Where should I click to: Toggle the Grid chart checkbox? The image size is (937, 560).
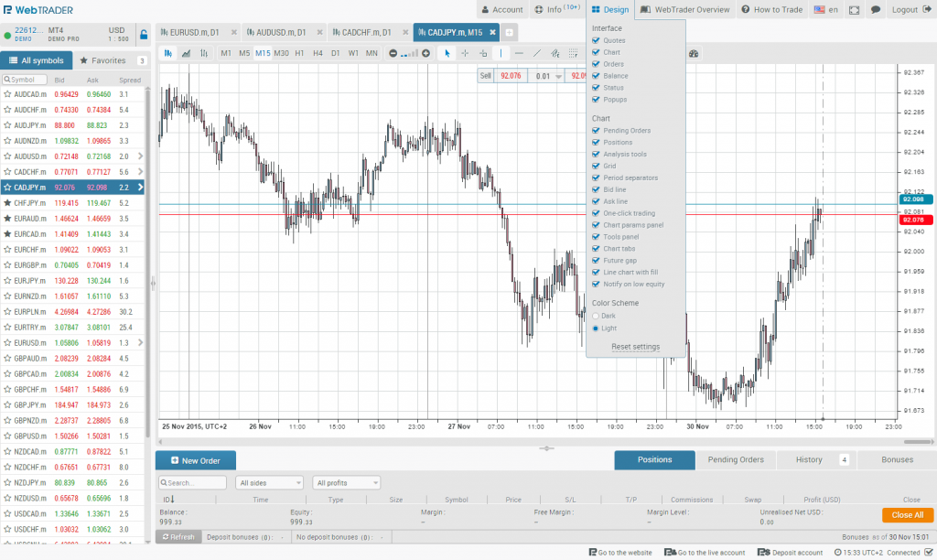[x=596, y=167]
